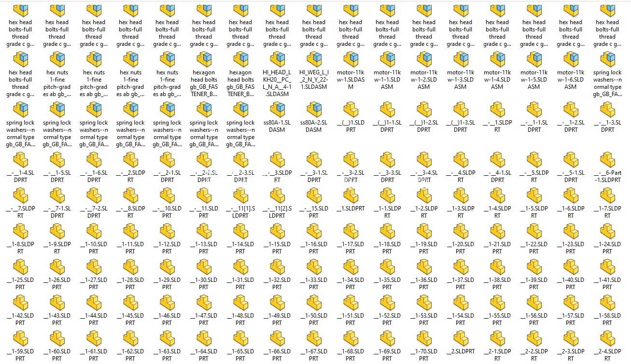Select the motor-11kw-1-4.SLDASM file name
Viewport: 631px width, 364px height.
click(x=497, y=80)
